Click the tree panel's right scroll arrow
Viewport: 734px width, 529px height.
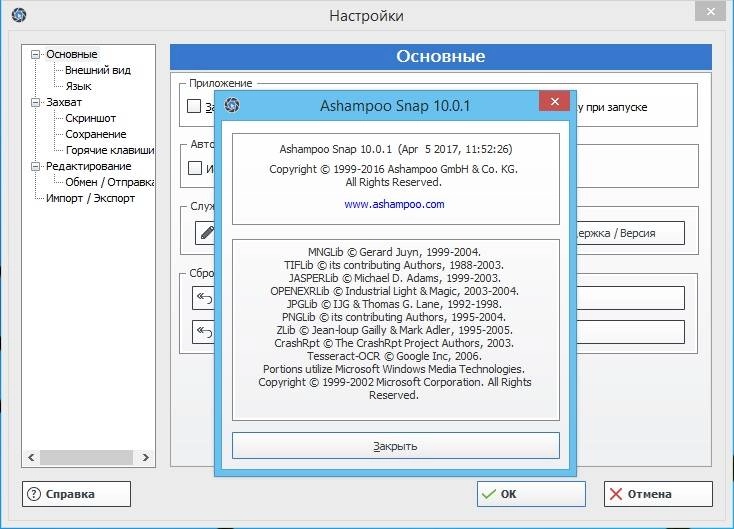[x=146, y=457]
